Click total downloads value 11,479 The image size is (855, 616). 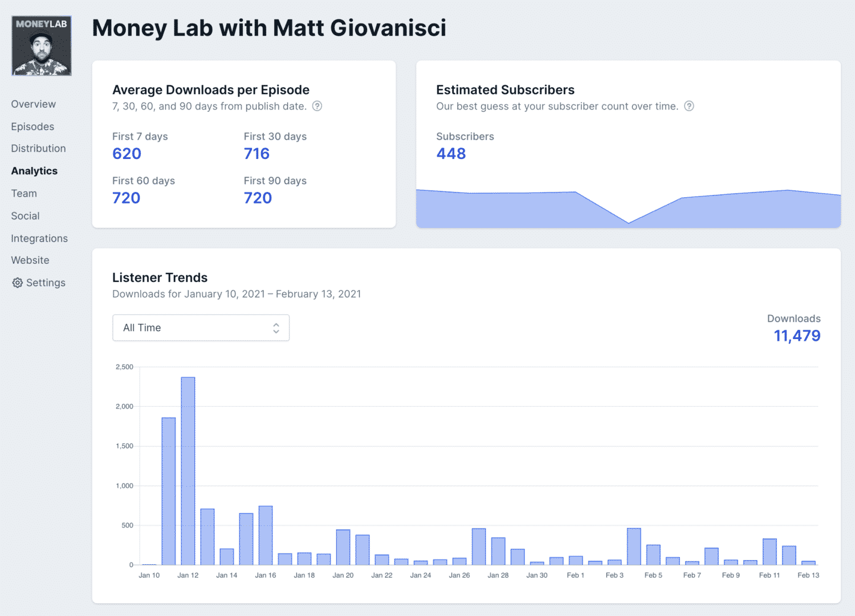click(x=797, y=336)
